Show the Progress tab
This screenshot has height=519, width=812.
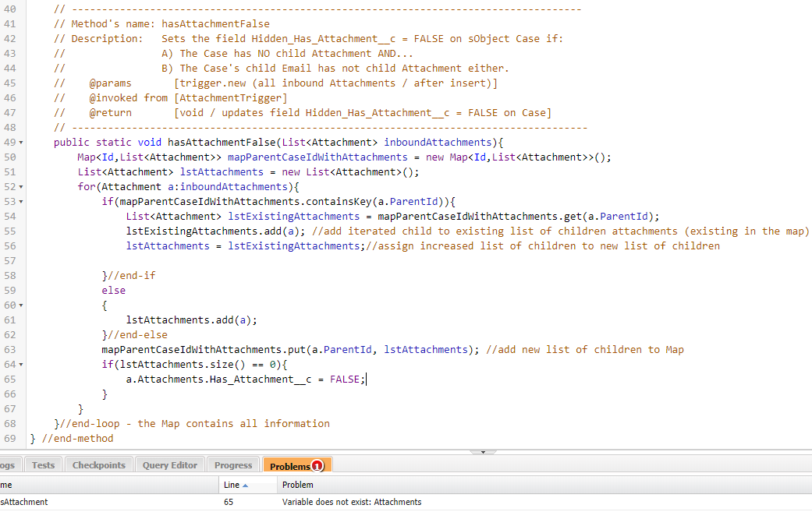tap(233, 465)
